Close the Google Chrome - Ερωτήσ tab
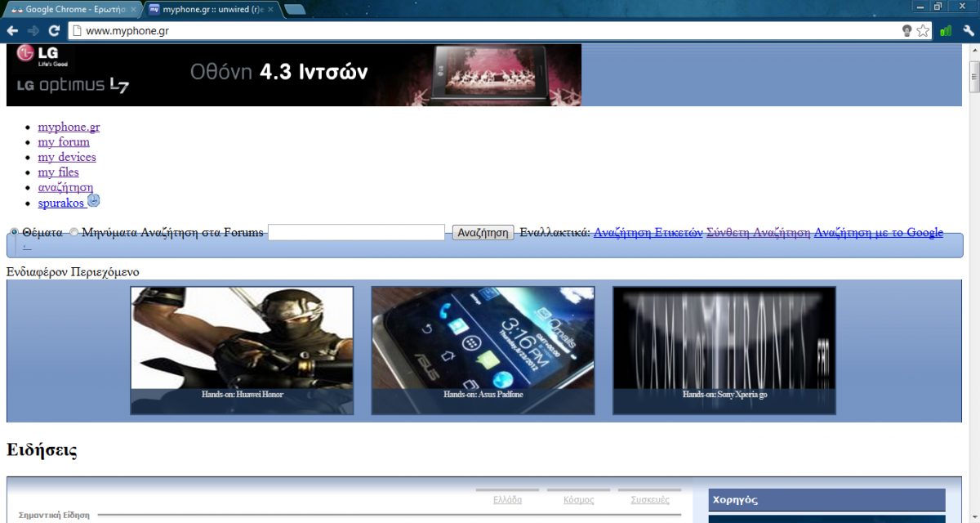Viewport: 980px width, 523px height. pyautogui.click(x=133, y=9)
